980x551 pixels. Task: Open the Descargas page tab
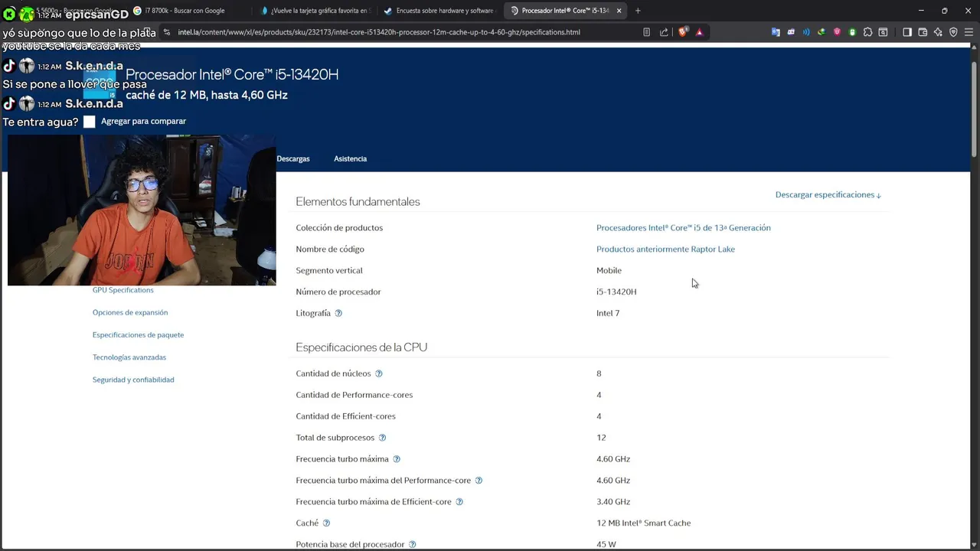pos(293,158)
